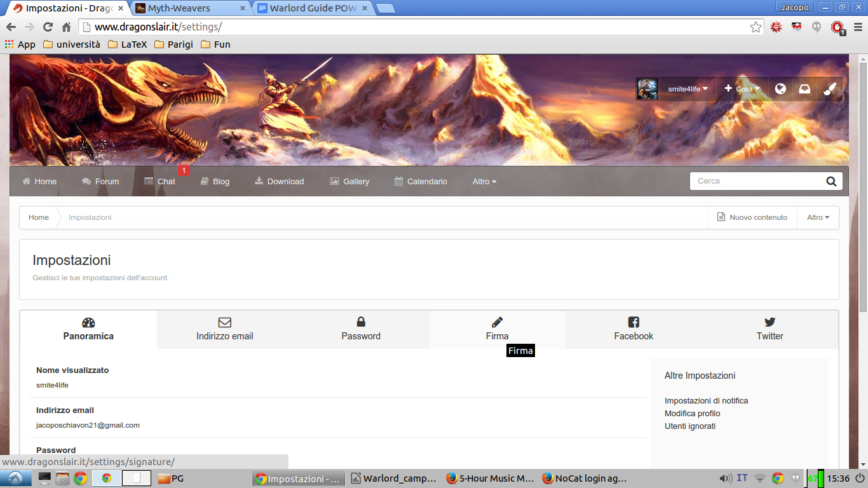Image resolution: width=868 pixels, height=488 pixels.
Task: Open Download in the navigation bar
Action: [280, 182]
